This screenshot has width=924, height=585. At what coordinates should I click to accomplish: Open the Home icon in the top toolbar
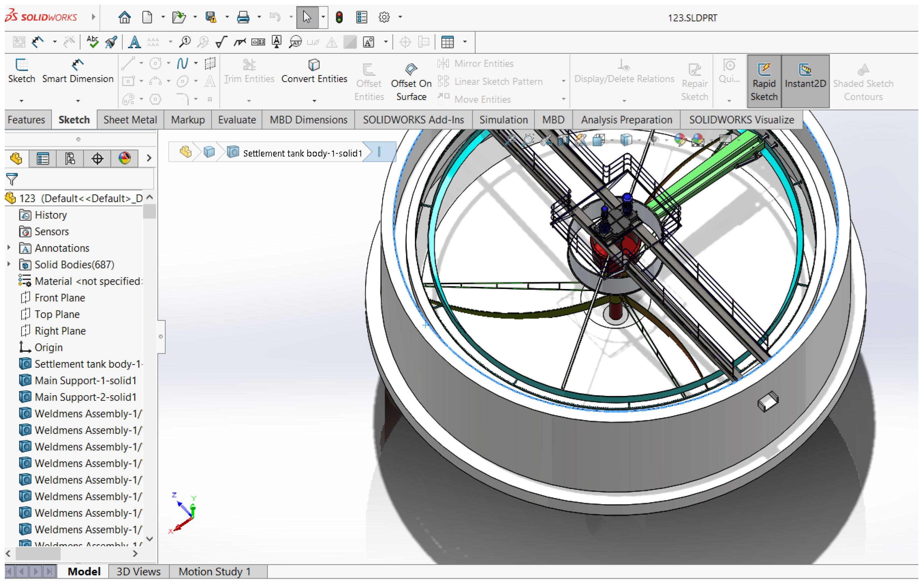(x=124, y=17)
